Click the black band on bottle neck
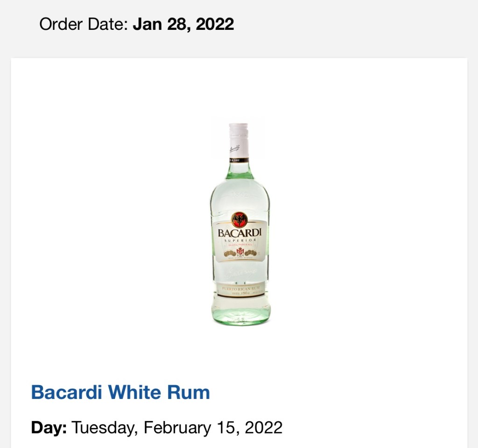This screenshot has width=478, height=448. pyautogui.click(x=239, y=161)
